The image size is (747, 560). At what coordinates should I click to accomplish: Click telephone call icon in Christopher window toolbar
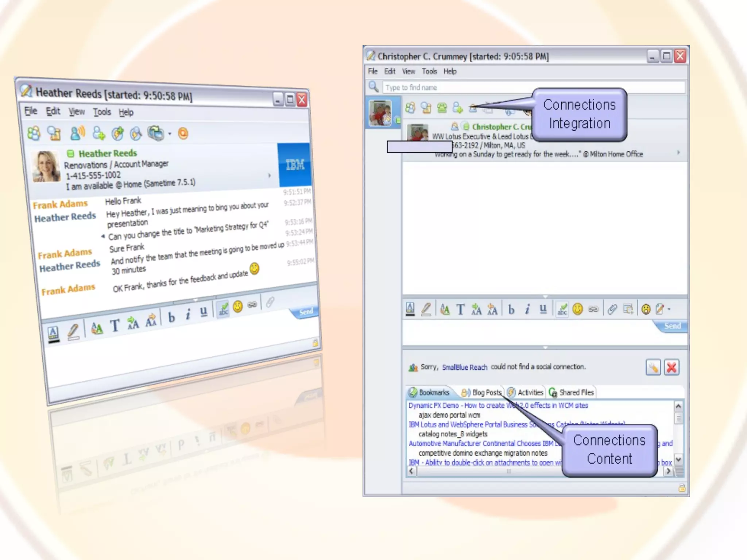point(442,108)
